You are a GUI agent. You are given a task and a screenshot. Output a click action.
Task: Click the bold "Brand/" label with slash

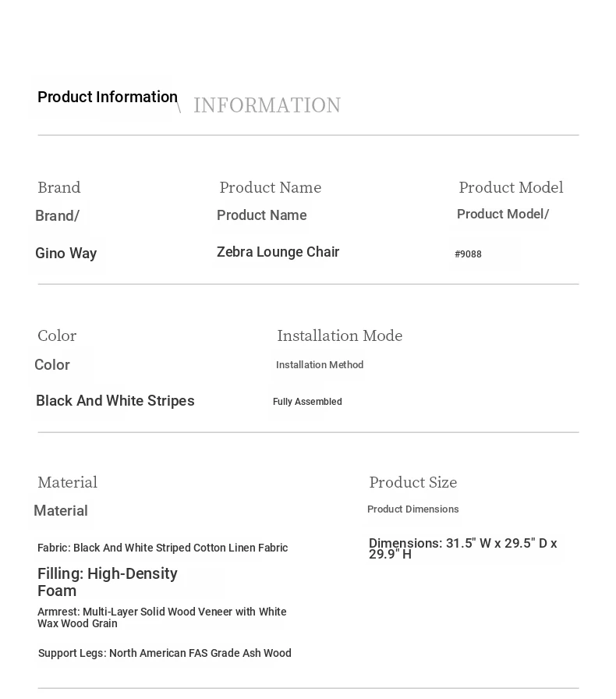coord(57,216)
